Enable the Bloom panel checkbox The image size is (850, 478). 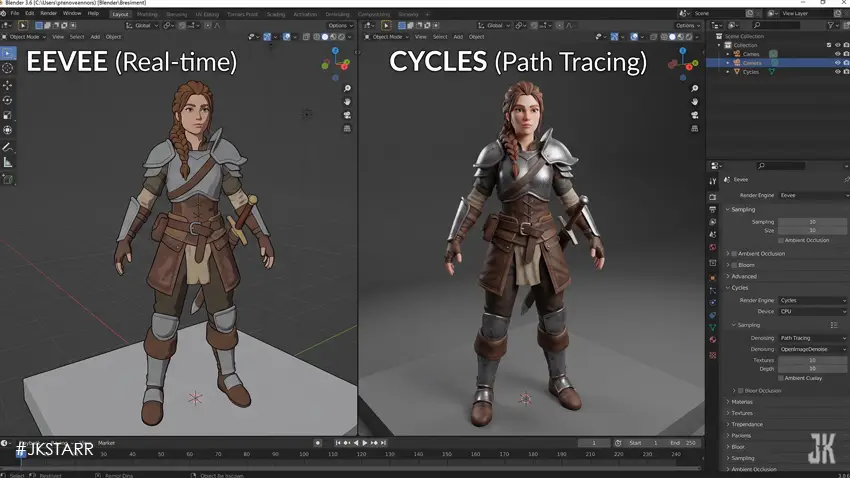(x=735, y=265)
